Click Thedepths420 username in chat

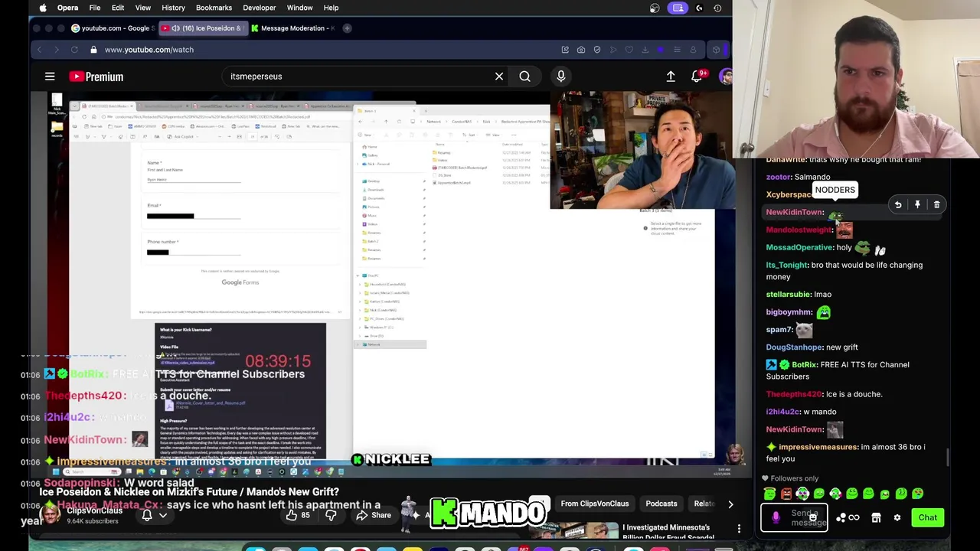tap(793, 394)
